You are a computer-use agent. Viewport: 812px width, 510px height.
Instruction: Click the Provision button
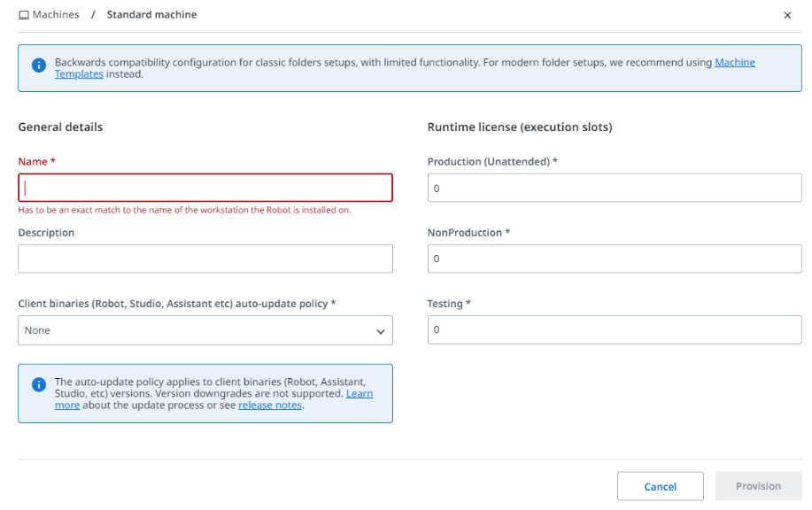(x=758, y=486)
